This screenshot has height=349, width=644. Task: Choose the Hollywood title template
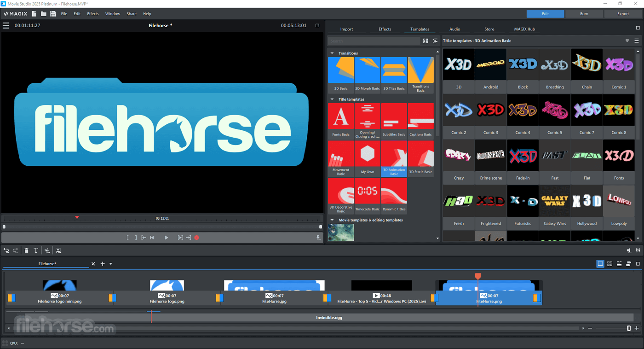(x=587, y=207)
